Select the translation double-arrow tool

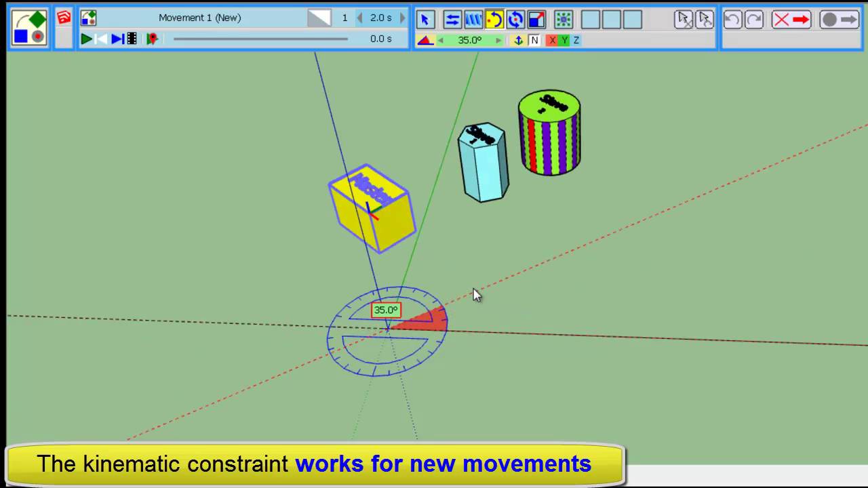coord(452,19)
